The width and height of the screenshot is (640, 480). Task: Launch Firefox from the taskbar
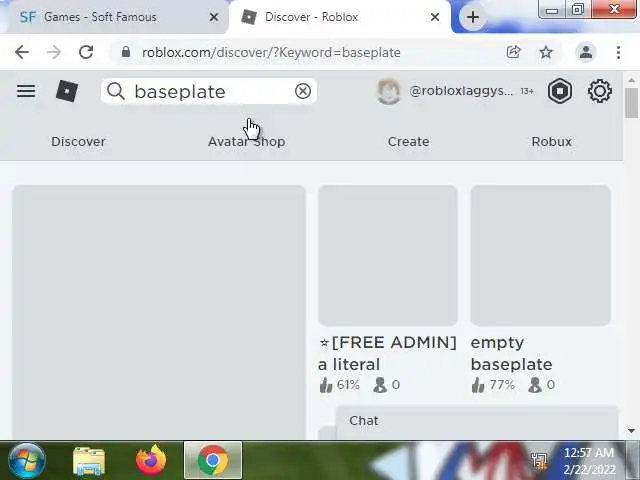(x=151, y=460)
